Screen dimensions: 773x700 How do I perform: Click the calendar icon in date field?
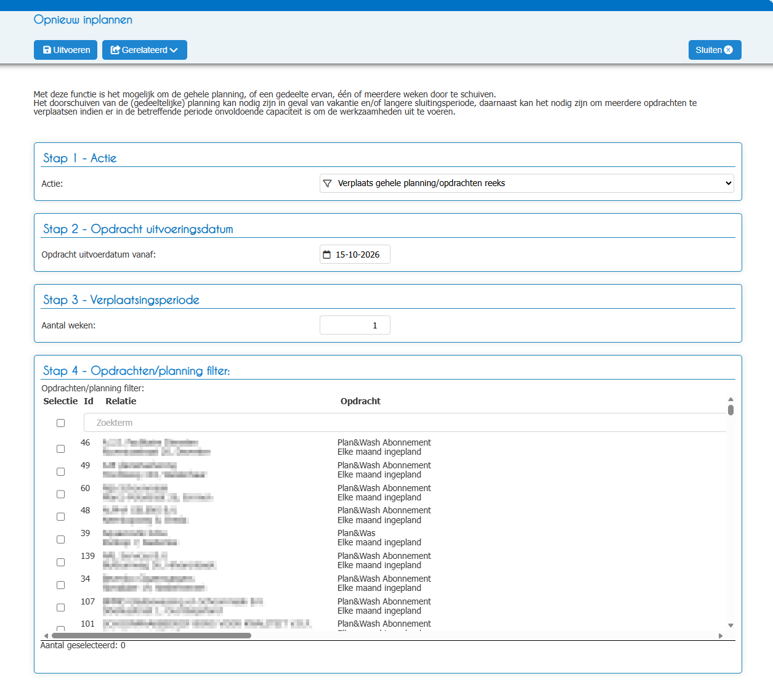click(327, 254)
